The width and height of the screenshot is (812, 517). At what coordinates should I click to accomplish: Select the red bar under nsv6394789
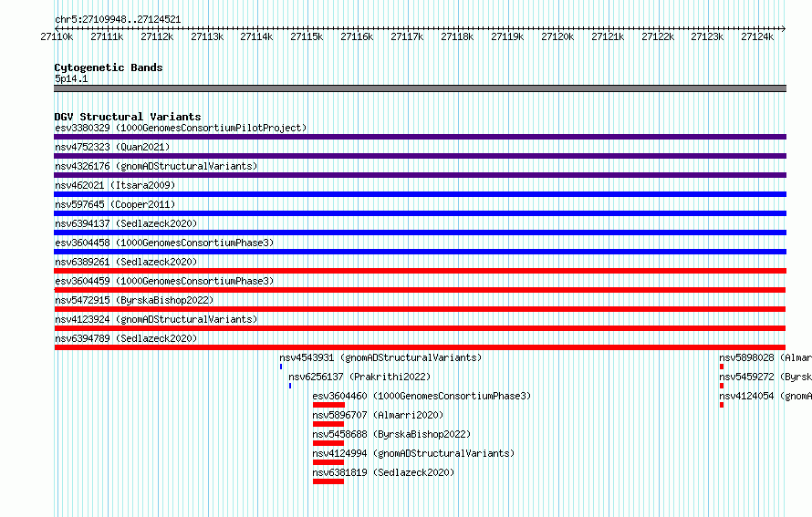pos(420,347)
